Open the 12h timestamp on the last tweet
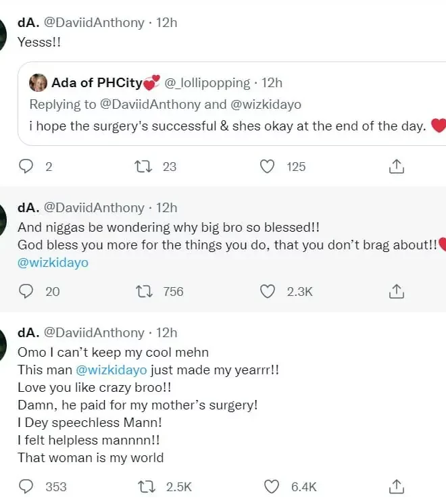The width and height of the screenshot is (446, 504). pyautogui.click(x=166, y=332)
